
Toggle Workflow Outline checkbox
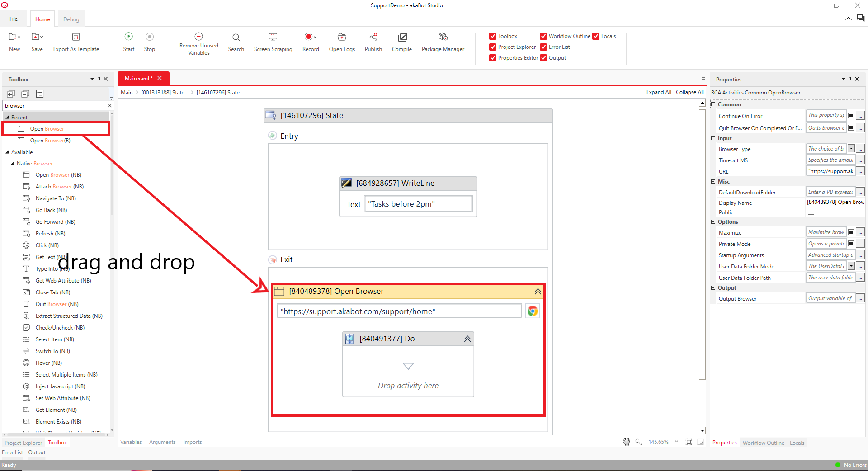pyautogui.click(x=543, y=36)
